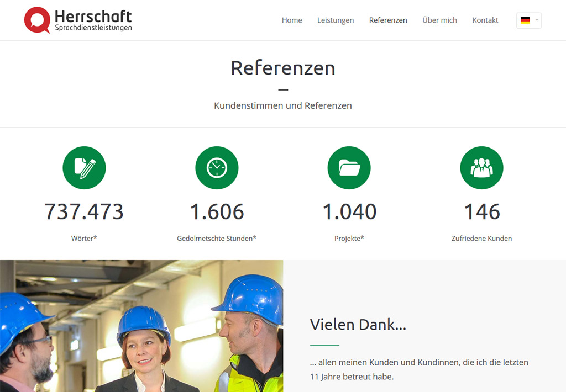Click the 1.040 projects counter
Screen dimensions: 566x392
click(349, 211)
